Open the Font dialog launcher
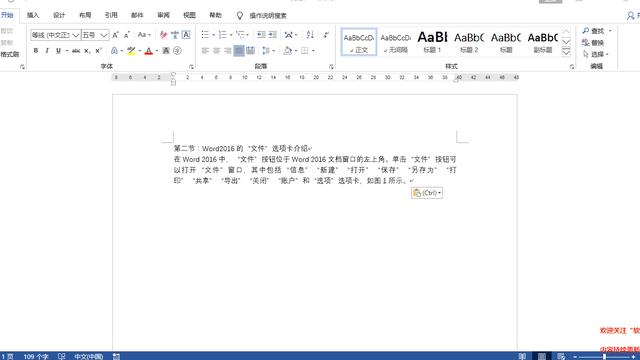640x360 pixels. click(191, 67)
